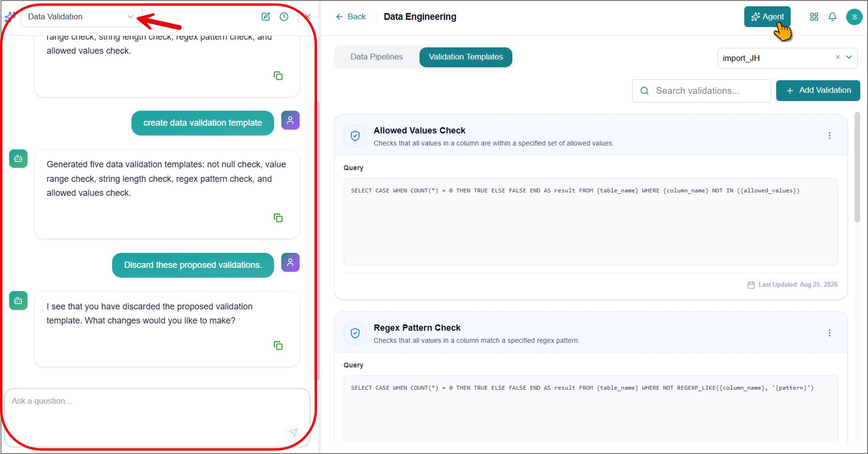Close the chat panel
Viewport: 868px width, 454px height.
tap(307, 16)
